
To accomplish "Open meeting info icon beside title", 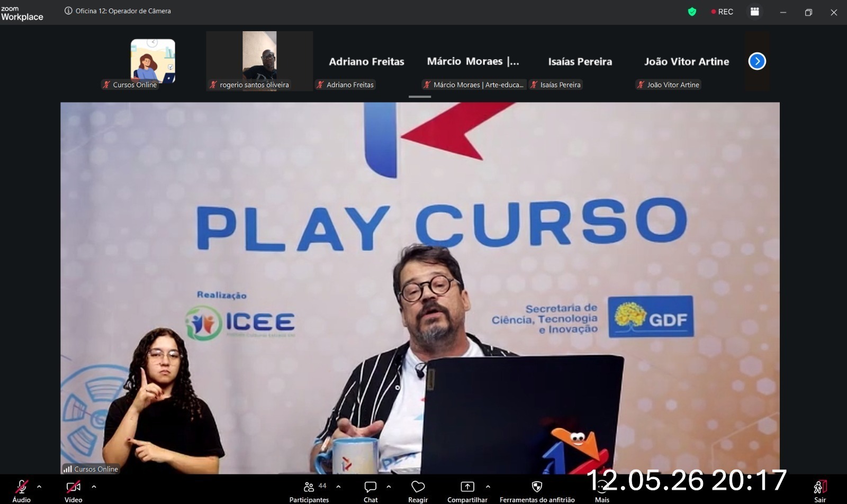I will (68, 11).
